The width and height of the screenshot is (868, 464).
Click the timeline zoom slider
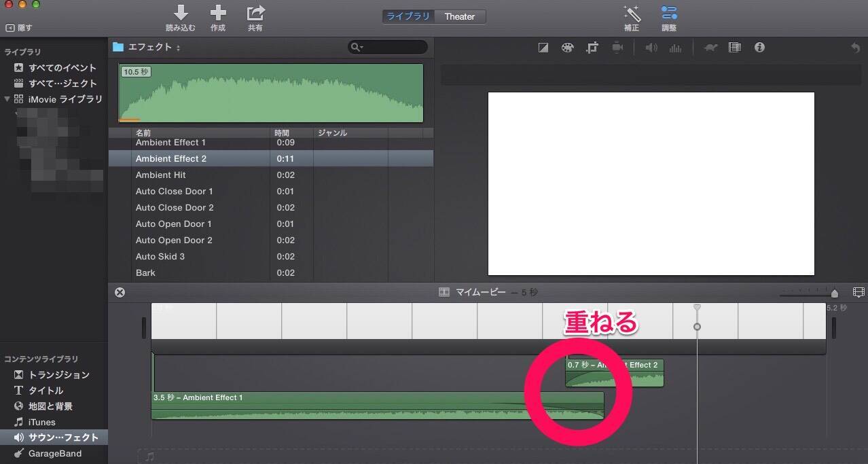tap(808, 293)
